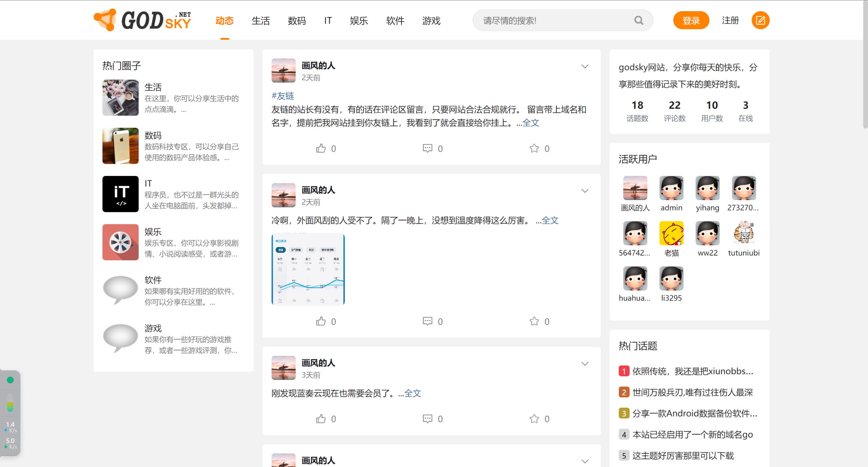The width and height of the screenshot is (868, 467).
Task: Expand the 冷啊 post options chevron
Action: [585, 191]
